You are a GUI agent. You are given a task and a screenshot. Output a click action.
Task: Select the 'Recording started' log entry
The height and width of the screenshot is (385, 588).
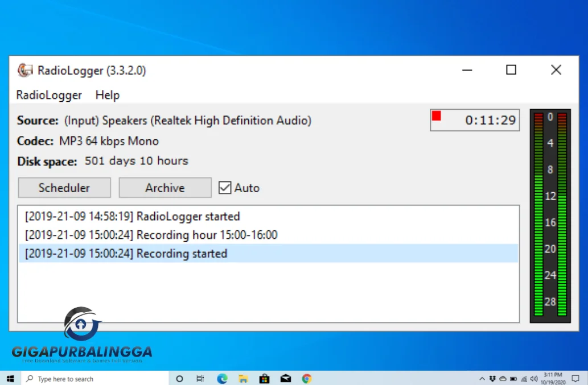(268, 254)
